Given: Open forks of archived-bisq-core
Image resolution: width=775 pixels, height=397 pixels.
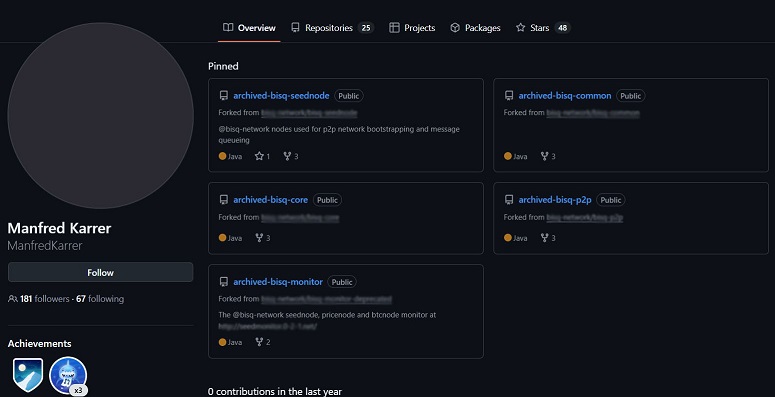Looking at the screenshot, I should (x=262, y=238).
